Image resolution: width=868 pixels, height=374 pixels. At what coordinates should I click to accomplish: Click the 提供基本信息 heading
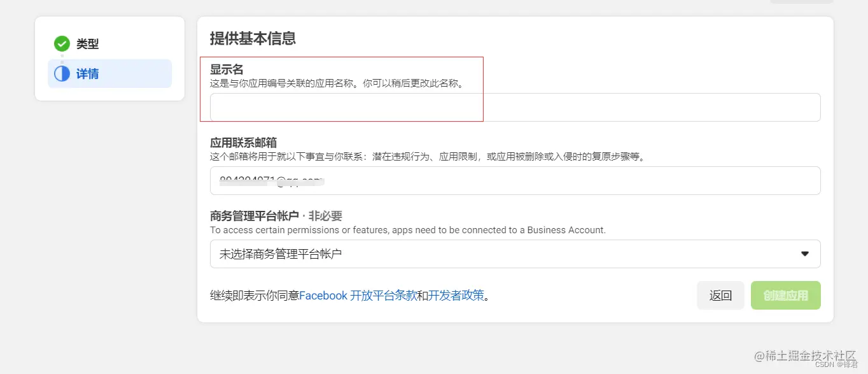(x=253, y=38)
